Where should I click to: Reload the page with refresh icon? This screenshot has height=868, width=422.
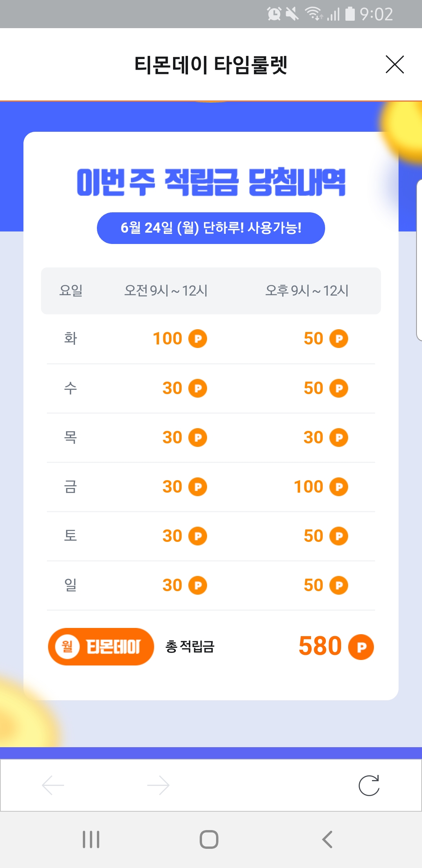click(x=369, y=785)
